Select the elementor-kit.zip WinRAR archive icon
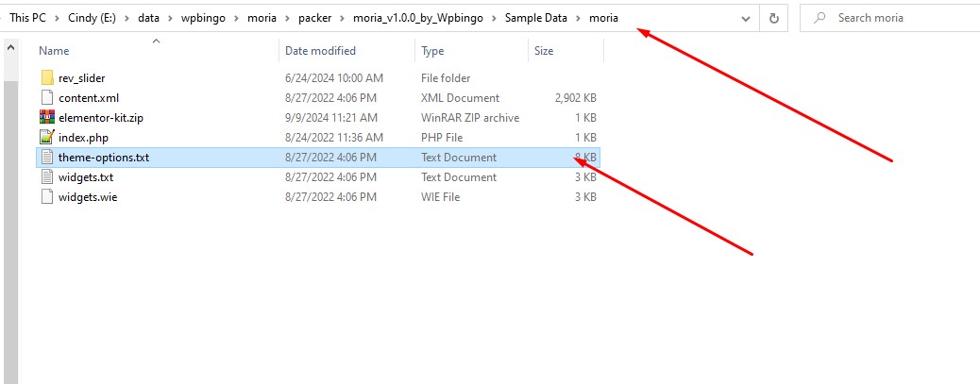 click(x=47, y=118)
